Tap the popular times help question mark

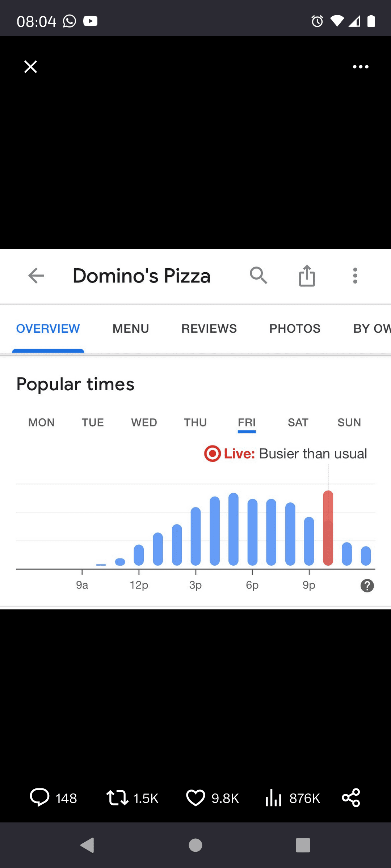[x=367, y=586]
